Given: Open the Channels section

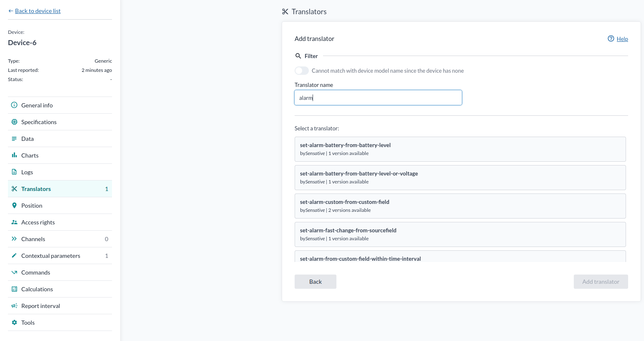Looking at the screenshot, I should (33, 239).
